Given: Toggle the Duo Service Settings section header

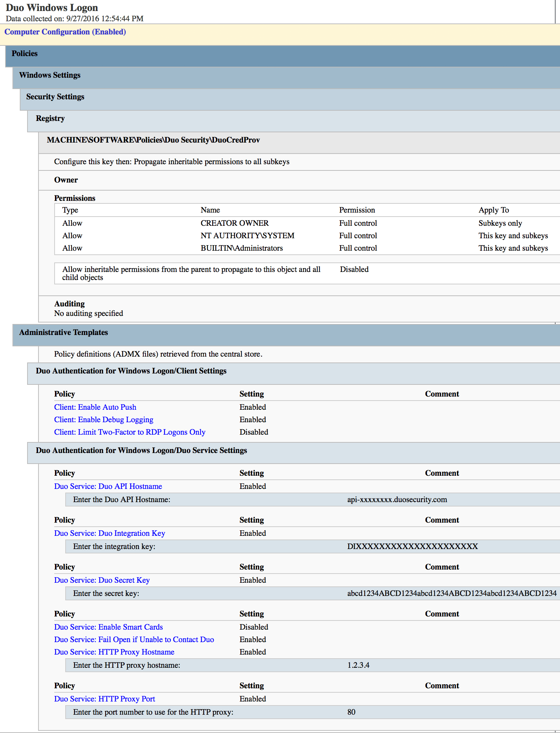Looking at the screenshot, I should click(x=141, y=450).
